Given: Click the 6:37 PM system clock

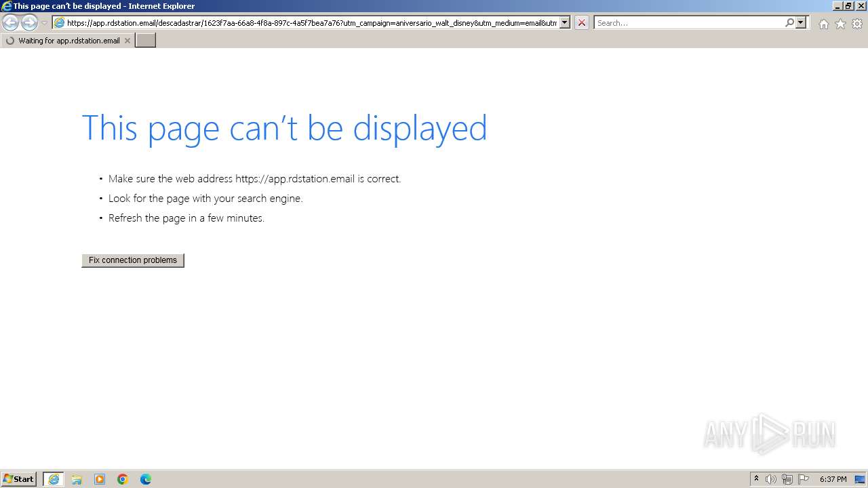Looking at the screenshot, I should coord(833,479).
